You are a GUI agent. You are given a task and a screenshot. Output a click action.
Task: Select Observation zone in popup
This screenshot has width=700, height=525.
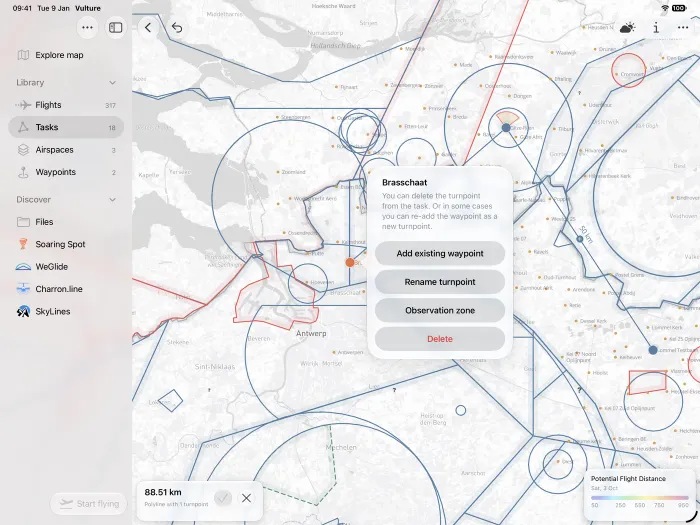tap(440, 310)
